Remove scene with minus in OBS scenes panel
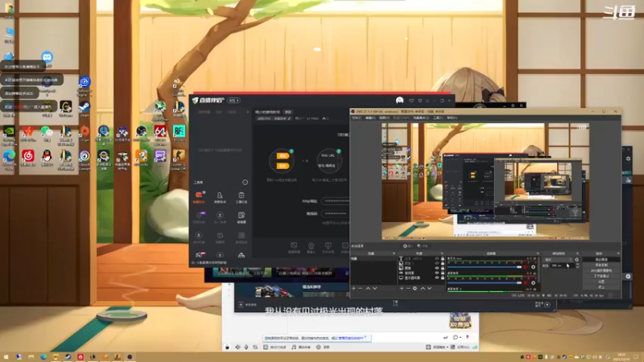The width and height of the screenshot is (644, 362). pos(360,289)
